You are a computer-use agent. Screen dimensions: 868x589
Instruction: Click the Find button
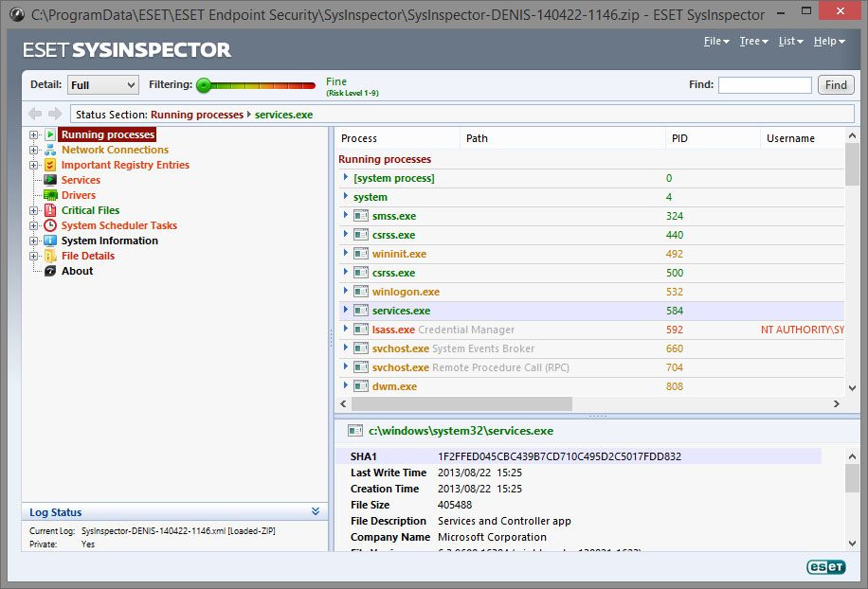pos(836,85)
